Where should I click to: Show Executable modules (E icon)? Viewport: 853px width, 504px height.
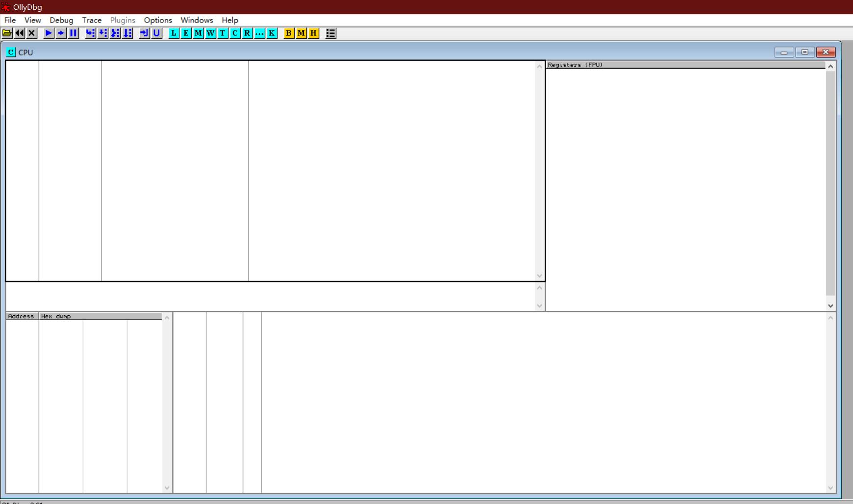186,33
